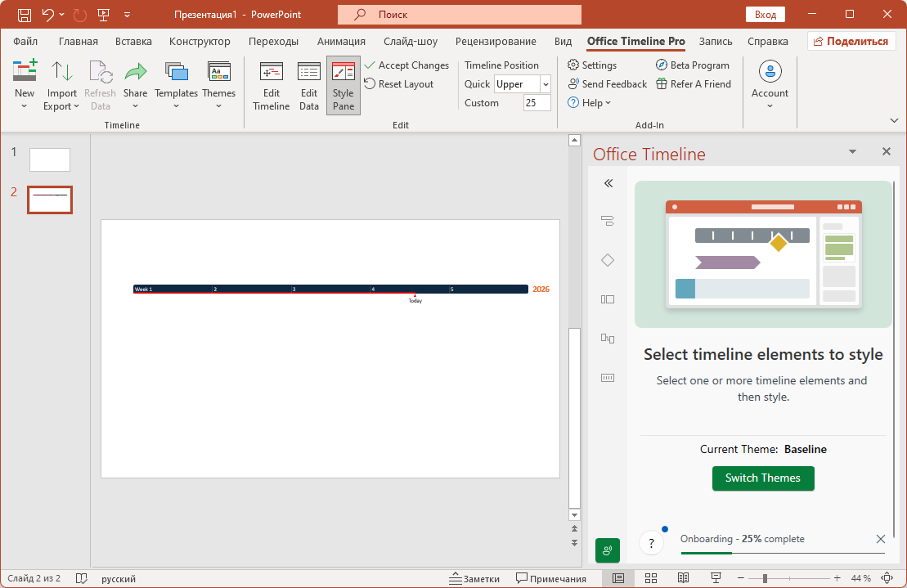The height and width of the screenshot is (588, 907).
Task: Select slide 1 thumbnail
Action: tap(50, 159)
